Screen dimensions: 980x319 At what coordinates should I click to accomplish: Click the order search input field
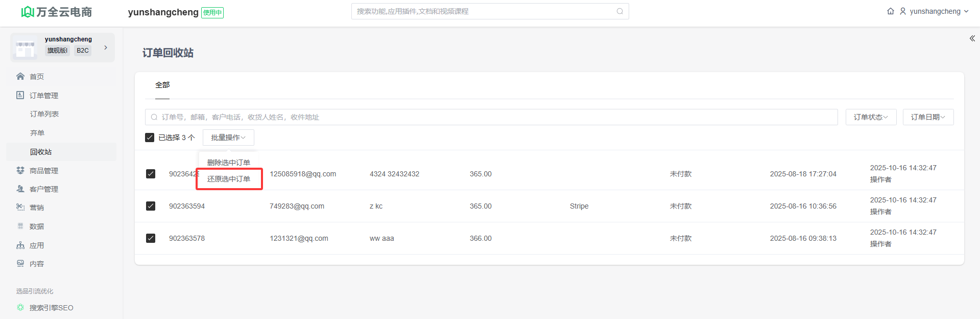click(x=491, y=117)
